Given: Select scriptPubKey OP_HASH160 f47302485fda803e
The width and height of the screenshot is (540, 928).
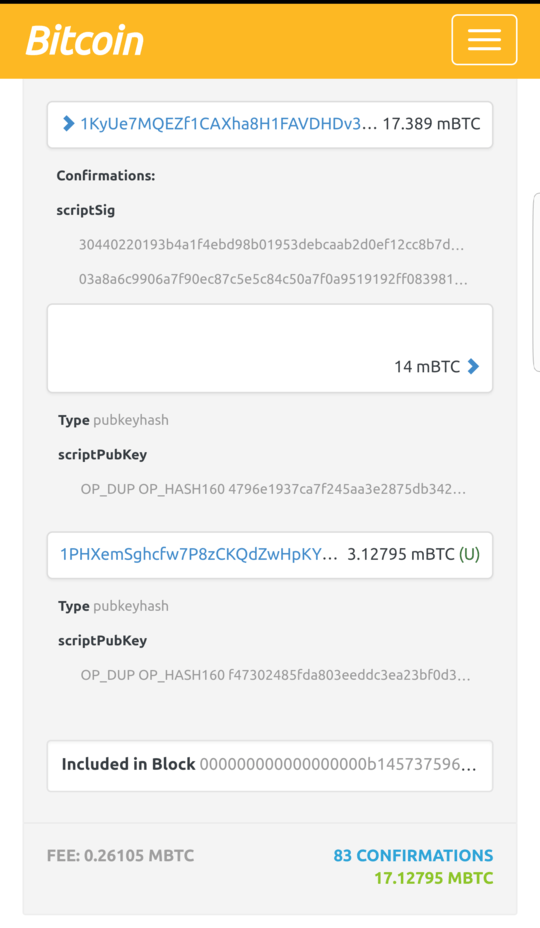Looking at the screenshot, I should 275,675.
